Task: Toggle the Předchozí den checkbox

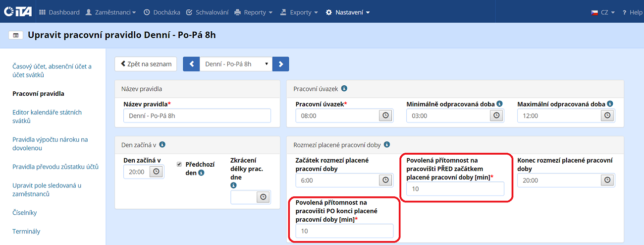Action: pos(179,164)
